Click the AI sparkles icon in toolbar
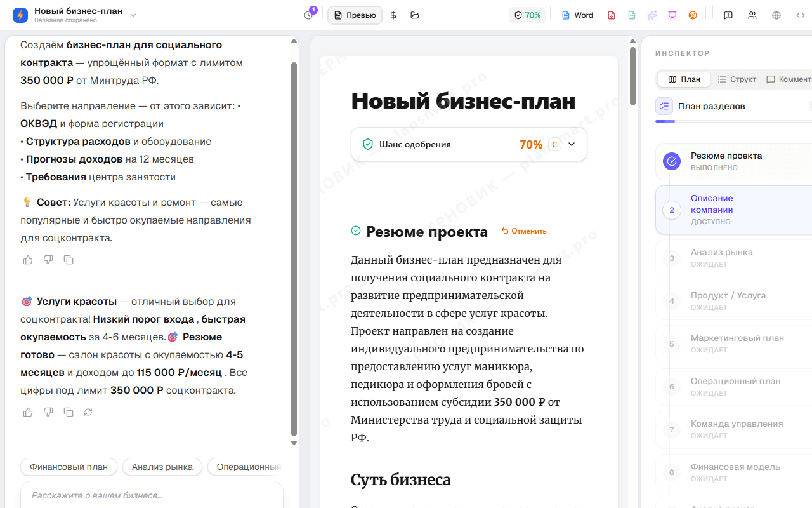 pyautogui.click(x=652, y=15)
